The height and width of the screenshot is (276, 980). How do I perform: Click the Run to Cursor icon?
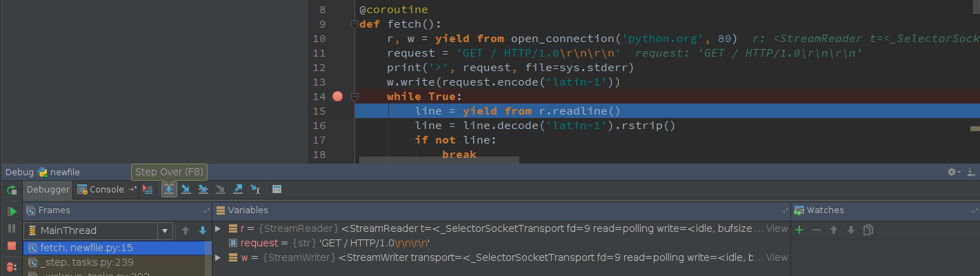click(x=255, y=189)
